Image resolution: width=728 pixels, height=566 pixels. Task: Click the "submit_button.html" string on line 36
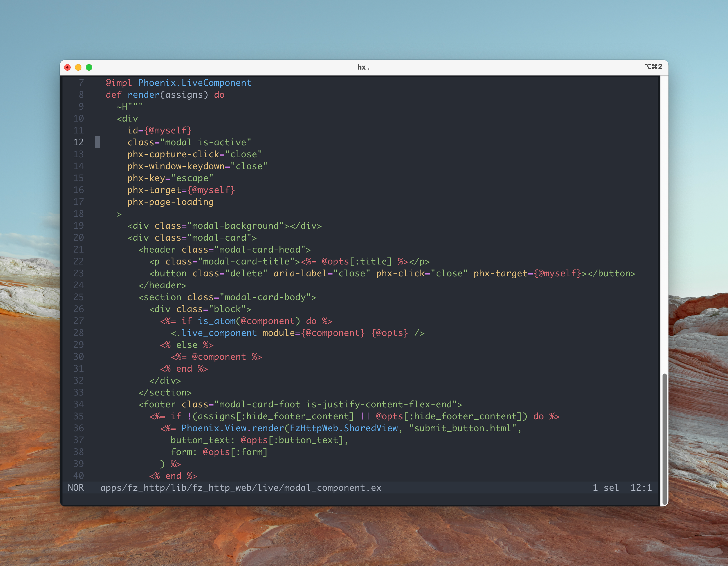[x=463, y=428]
